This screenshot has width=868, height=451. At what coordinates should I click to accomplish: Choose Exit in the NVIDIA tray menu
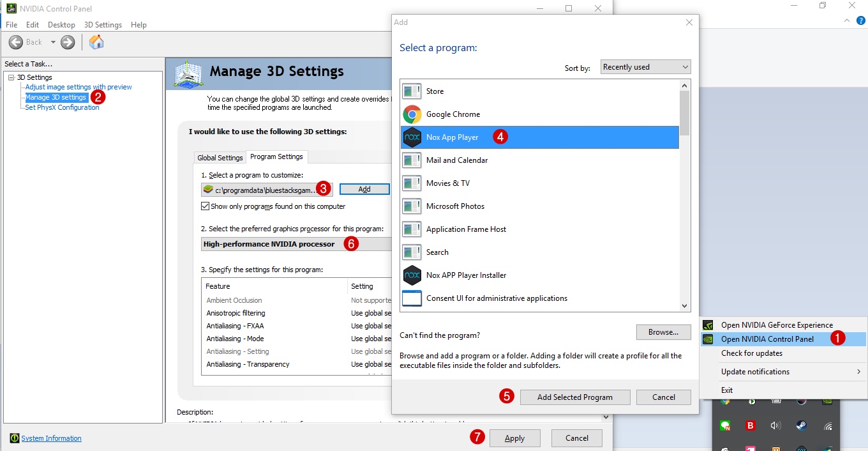click(x=727, y=390)
